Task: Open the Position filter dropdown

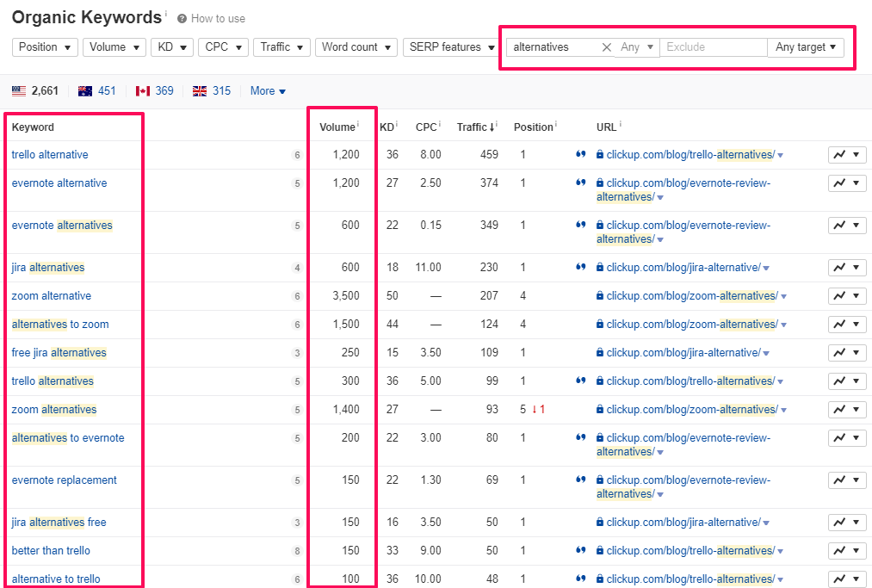Action: coord(45,47)
